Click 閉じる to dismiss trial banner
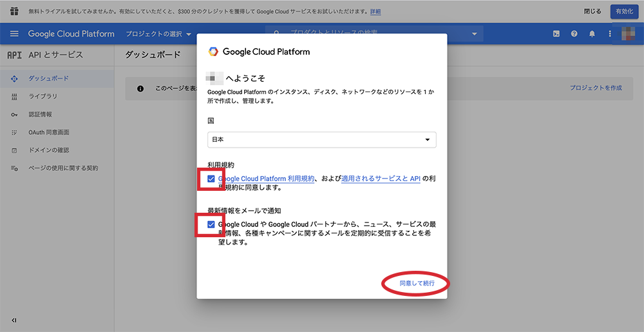Screen dimensions: 644x332 [592, 12]
